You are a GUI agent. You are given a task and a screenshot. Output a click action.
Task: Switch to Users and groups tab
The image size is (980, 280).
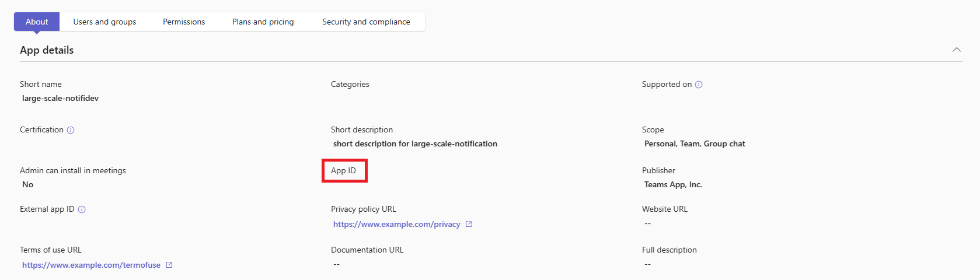click(104, 22)
